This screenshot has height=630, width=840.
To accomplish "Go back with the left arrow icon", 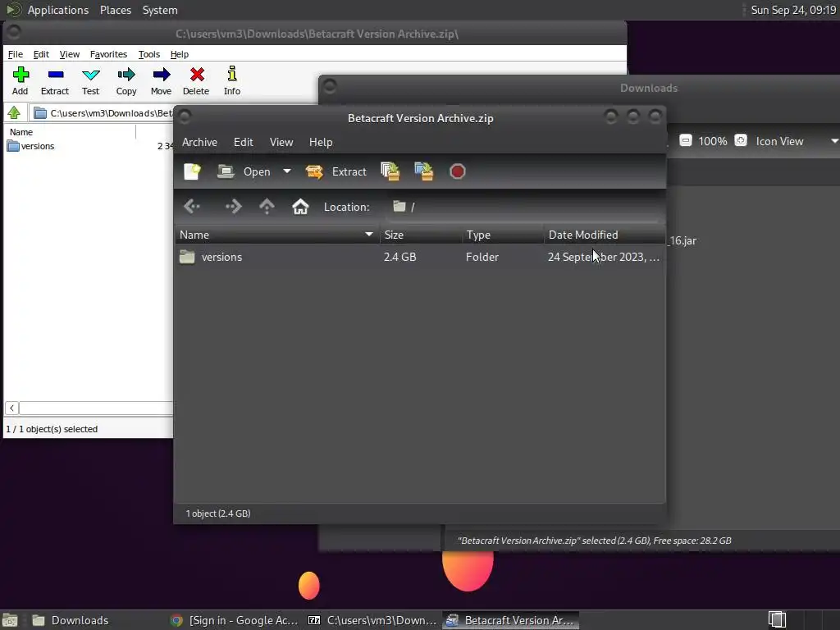I will [x=192, y=206].
